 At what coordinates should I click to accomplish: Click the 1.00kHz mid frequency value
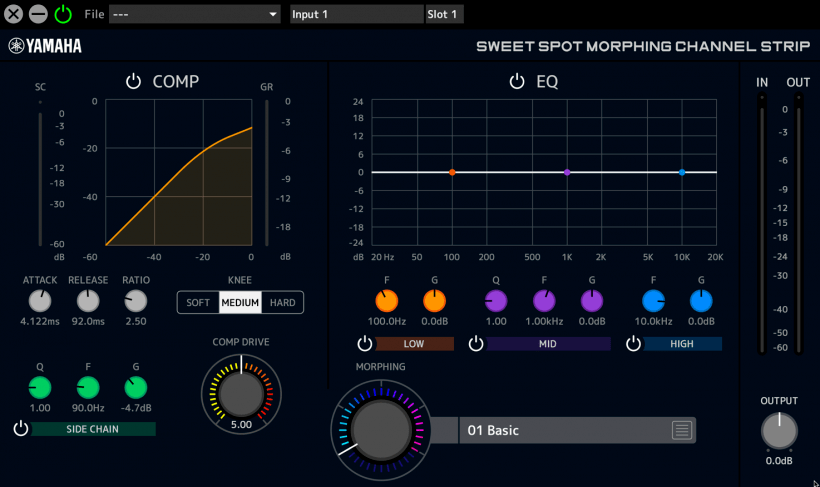pos(544,321)
